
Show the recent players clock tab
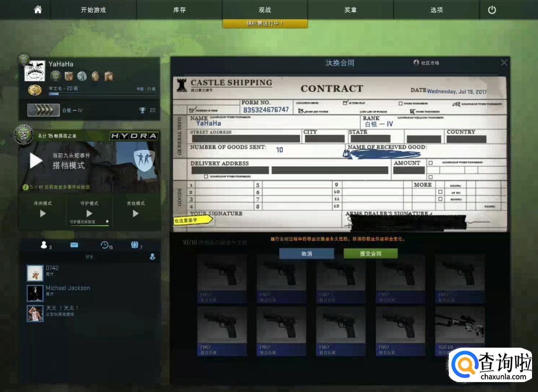(107, 245)
